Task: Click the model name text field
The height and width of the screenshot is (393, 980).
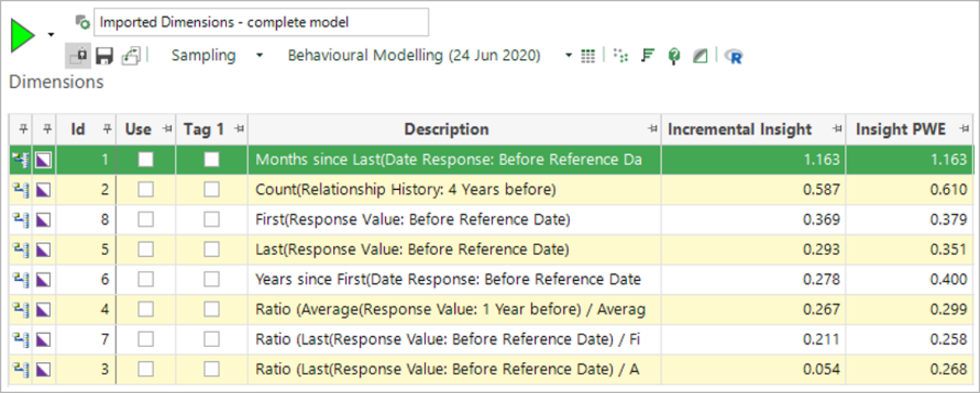Action: 261,22
